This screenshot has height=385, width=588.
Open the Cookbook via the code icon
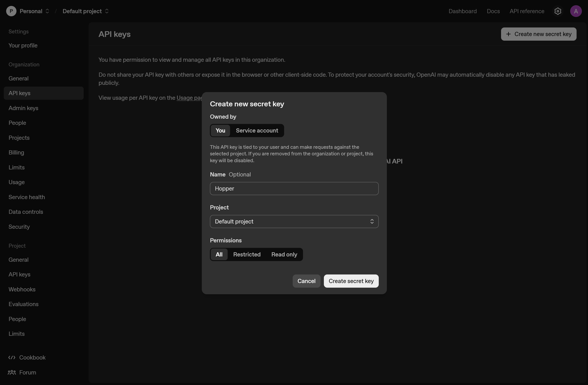click(x=12, y=358)
